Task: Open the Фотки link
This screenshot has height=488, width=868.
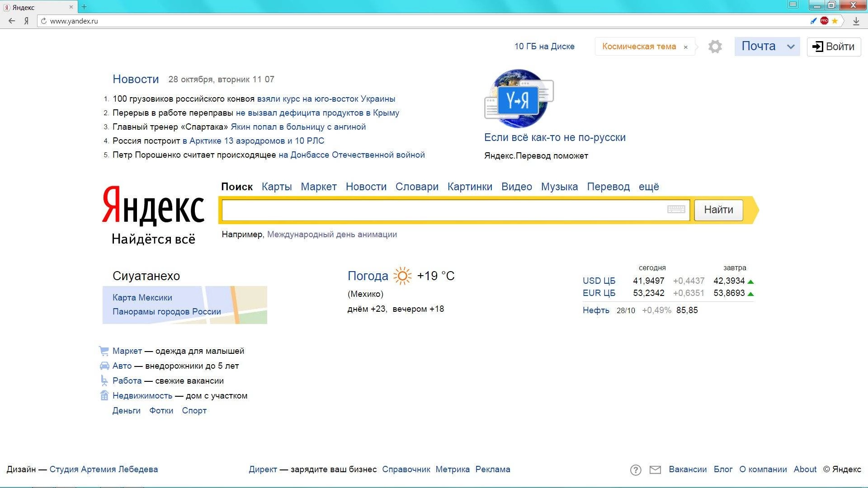Action: (x=161, y=410)
